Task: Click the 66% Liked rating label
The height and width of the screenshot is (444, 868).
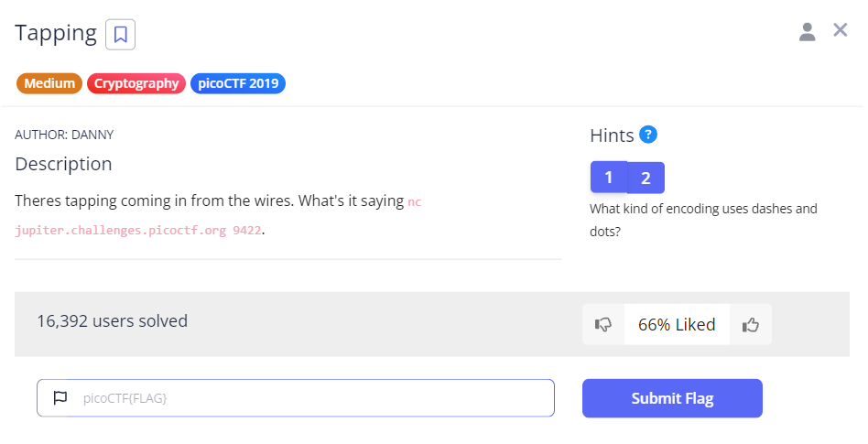Action: coord(677,324)
